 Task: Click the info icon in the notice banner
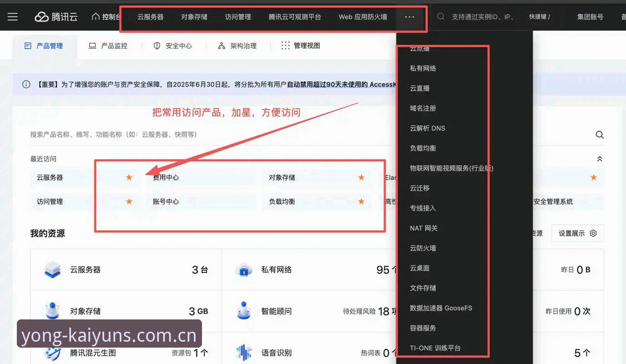coord(26,84)
